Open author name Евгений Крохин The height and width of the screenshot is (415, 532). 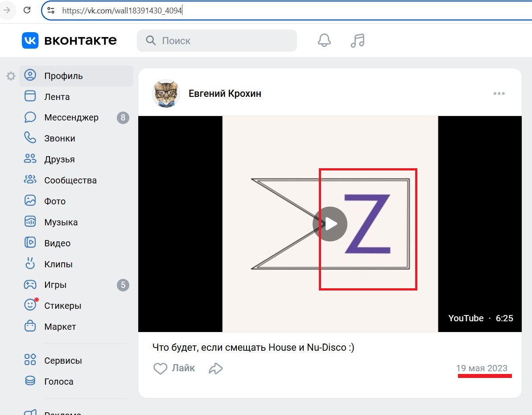coord(225,94)
